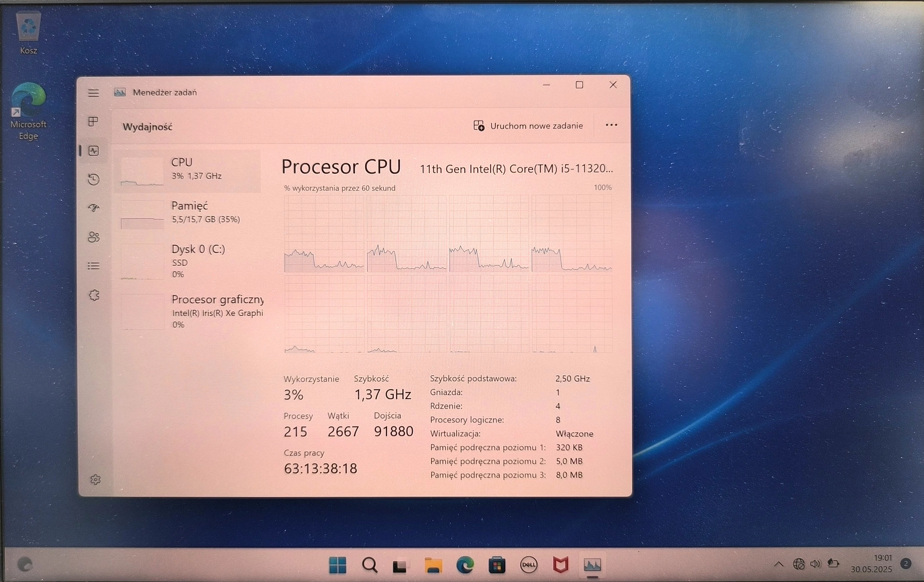
Task: Click the 63:13:38:18 uptime value
Action: [320, 468]
